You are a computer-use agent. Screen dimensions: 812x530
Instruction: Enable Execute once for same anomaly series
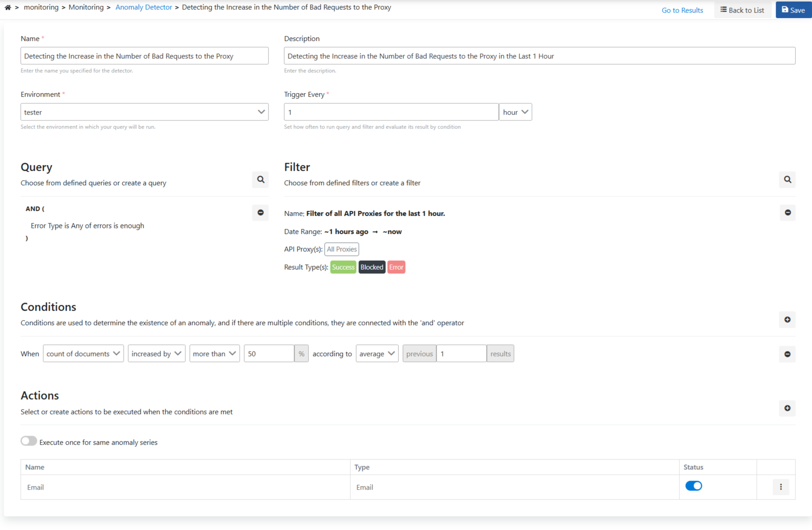point(29,441)
